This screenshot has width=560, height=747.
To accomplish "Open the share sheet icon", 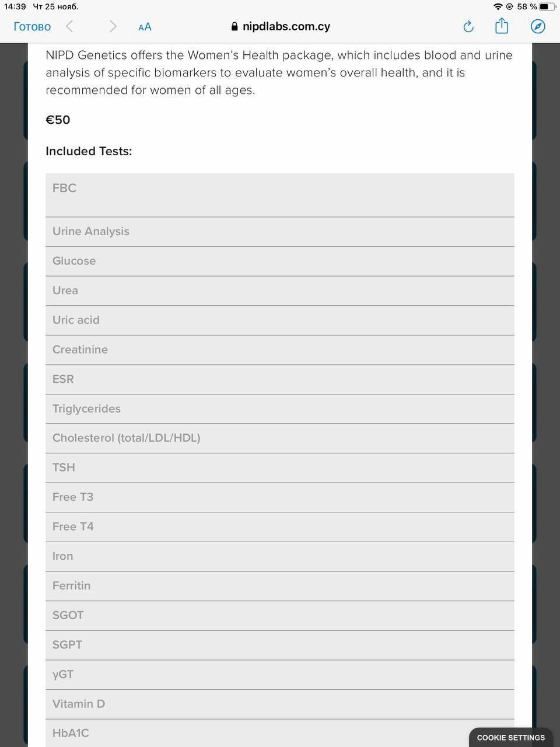I will (x=502, y=26).
